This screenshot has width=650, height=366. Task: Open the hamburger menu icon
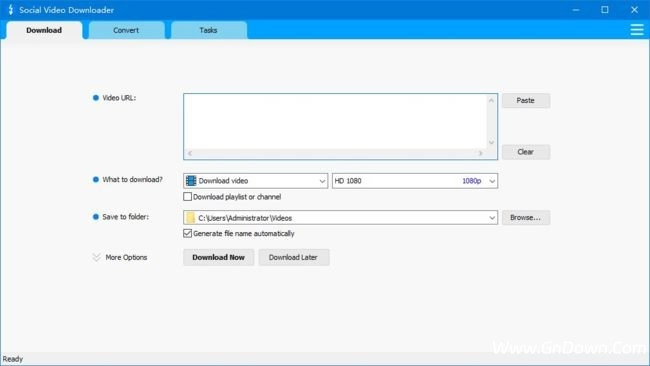[x=637, y=30]
